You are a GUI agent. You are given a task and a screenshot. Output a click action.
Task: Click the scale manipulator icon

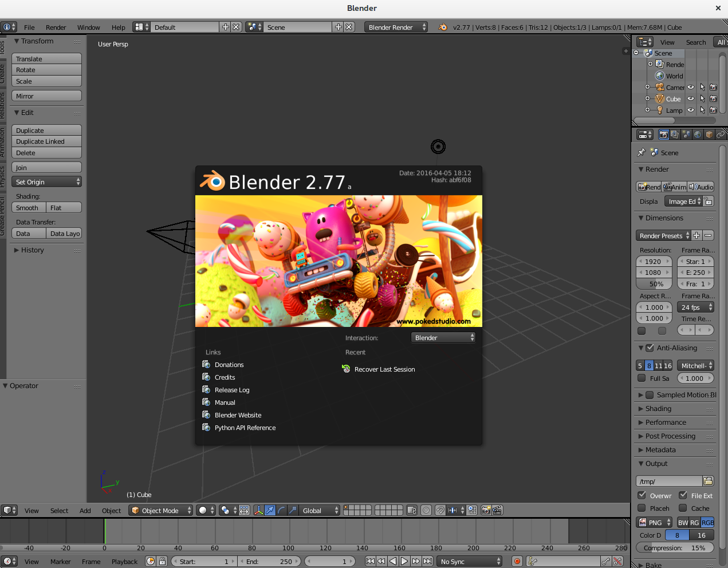(x=293, y=510)
